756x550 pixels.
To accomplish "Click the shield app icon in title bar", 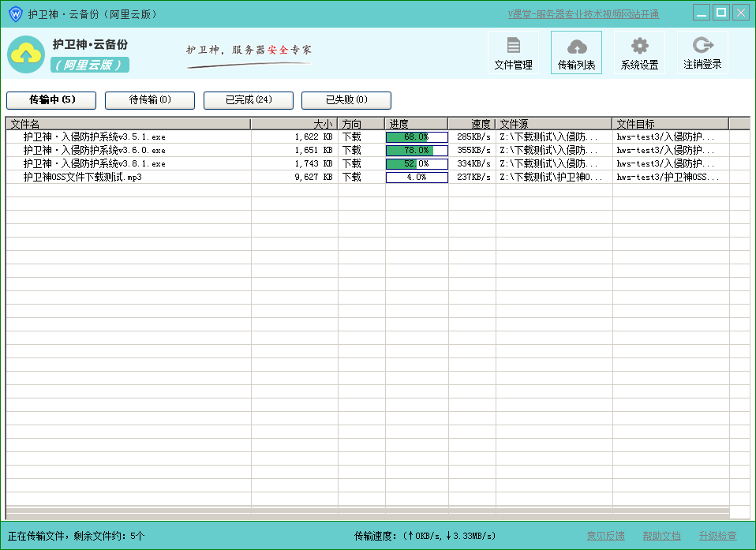I will point(15,14).
